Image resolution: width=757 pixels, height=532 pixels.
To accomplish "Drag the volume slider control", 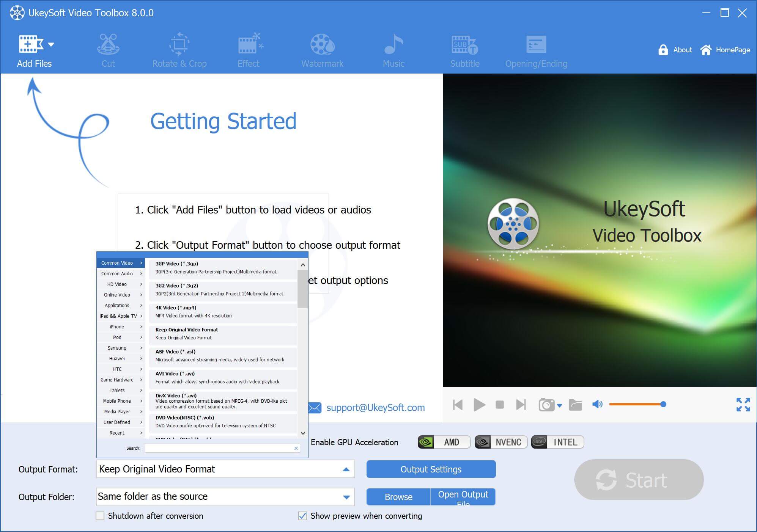I will pos(663,405).
